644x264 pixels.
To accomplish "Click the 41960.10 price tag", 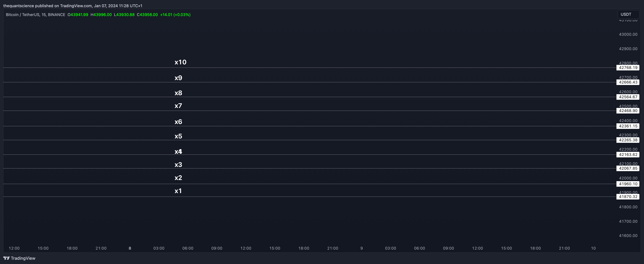I will (x=628, y=184).
